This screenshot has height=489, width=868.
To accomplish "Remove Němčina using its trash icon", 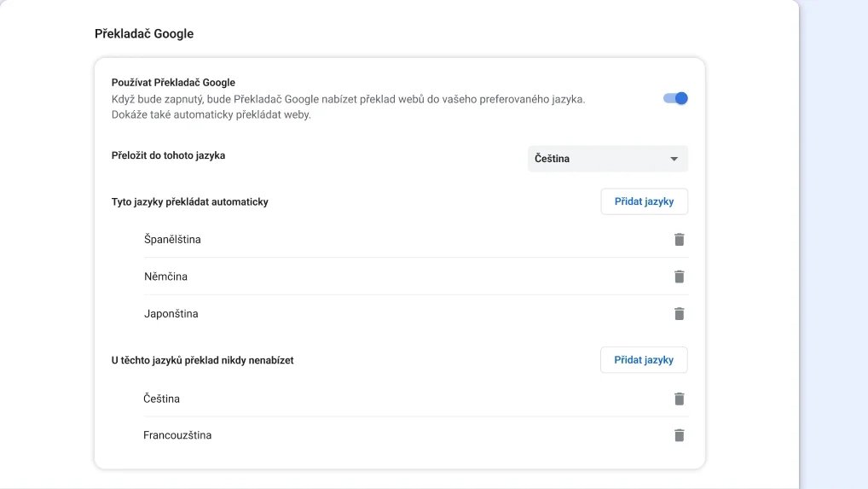I will [679, 277].
